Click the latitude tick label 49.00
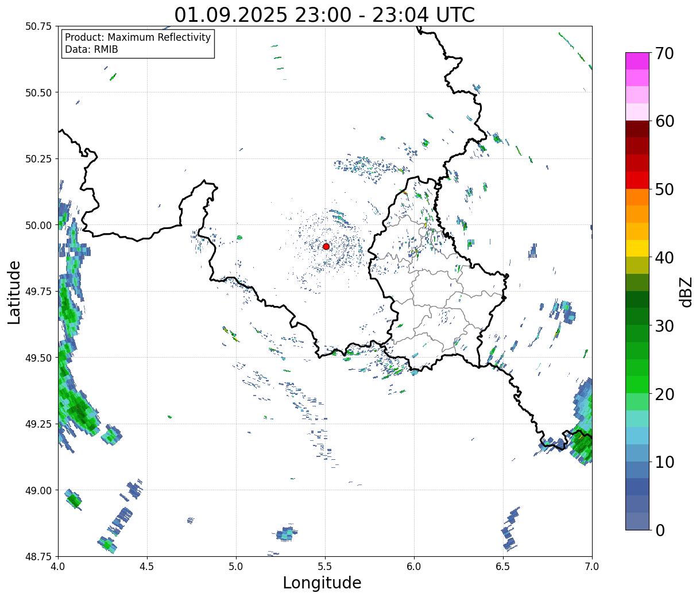700x597 pixels. pyautogui.click(x=39, y=490)
